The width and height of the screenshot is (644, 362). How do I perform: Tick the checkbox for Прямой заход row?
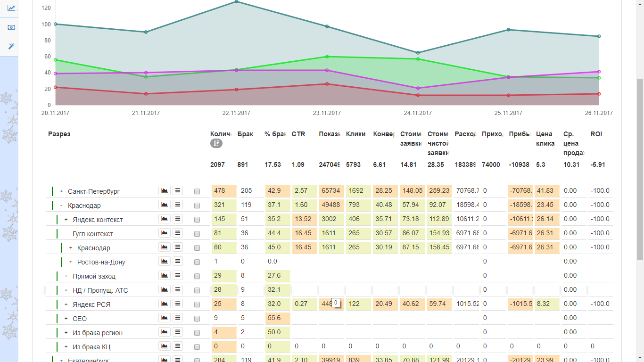pos(197,276)
